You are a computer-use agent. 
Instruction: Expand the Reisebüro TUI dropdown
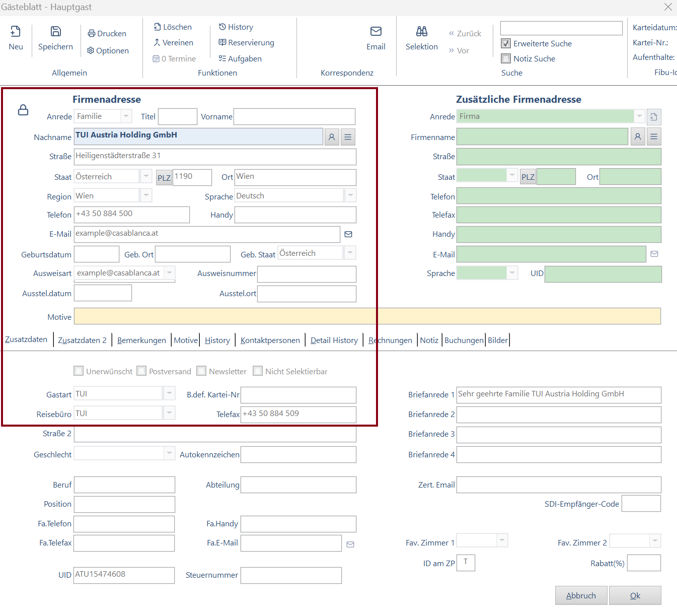[169, 413]
